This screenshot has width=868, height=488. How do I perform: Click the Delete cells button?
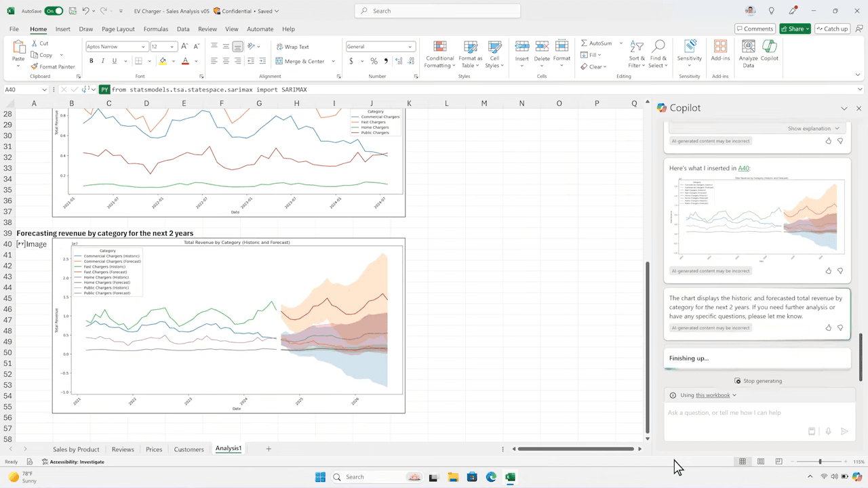tap(542, 52)
